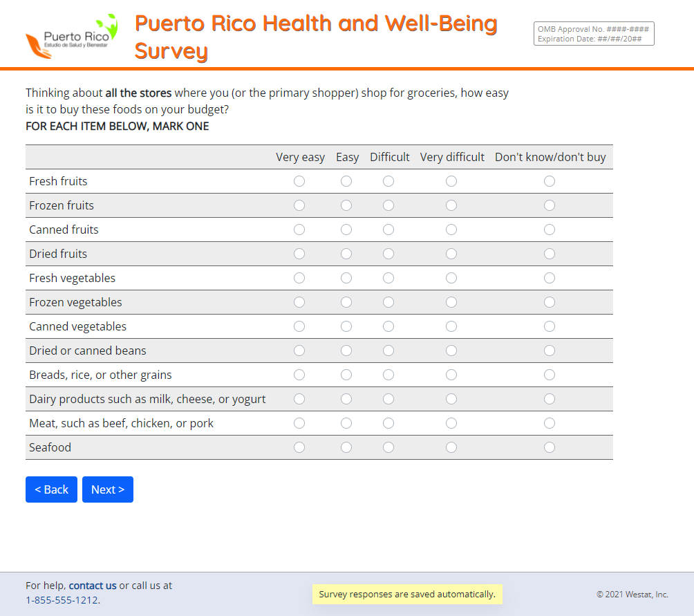Mark Fresh vegetables as Don't know/don't buy
Image resolution: width=694 pixels, height=616 pixels.
(x=550, y=278)
